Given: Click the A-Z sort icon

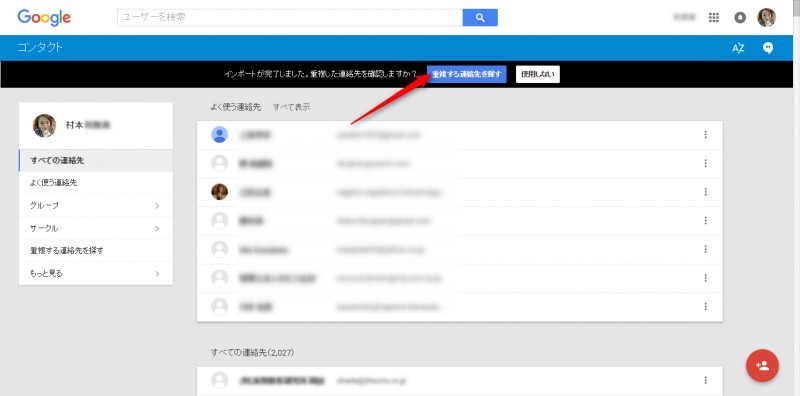Looking at the screenshot, I should [738, 48].
